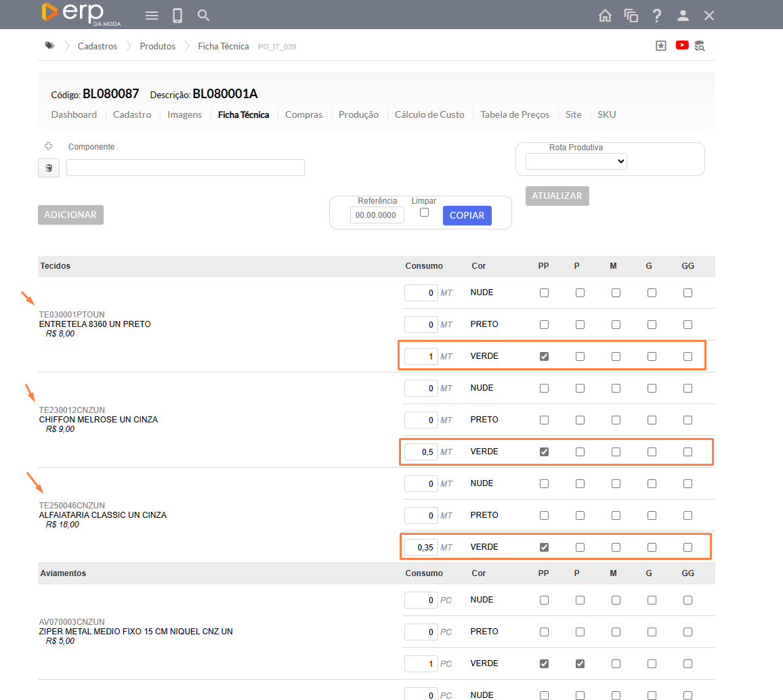783x700 pixels.
Task: Click the trash icon beside Componente field
Action: (49, 168)
